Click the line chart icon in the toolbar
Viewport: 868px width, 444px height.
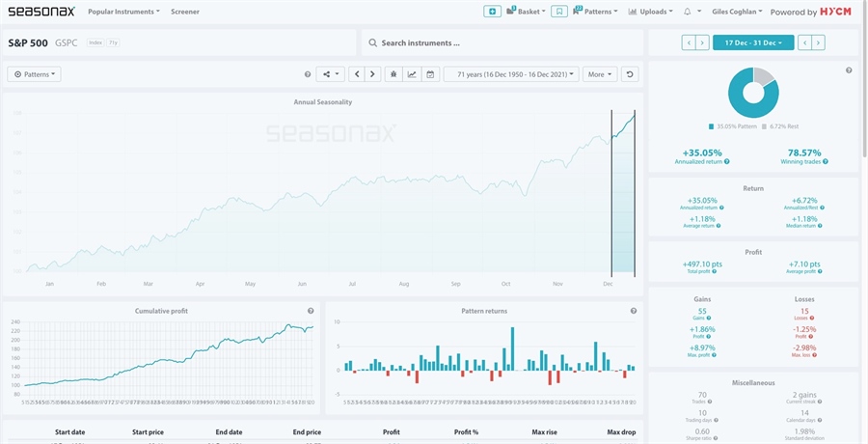[412, 74]
